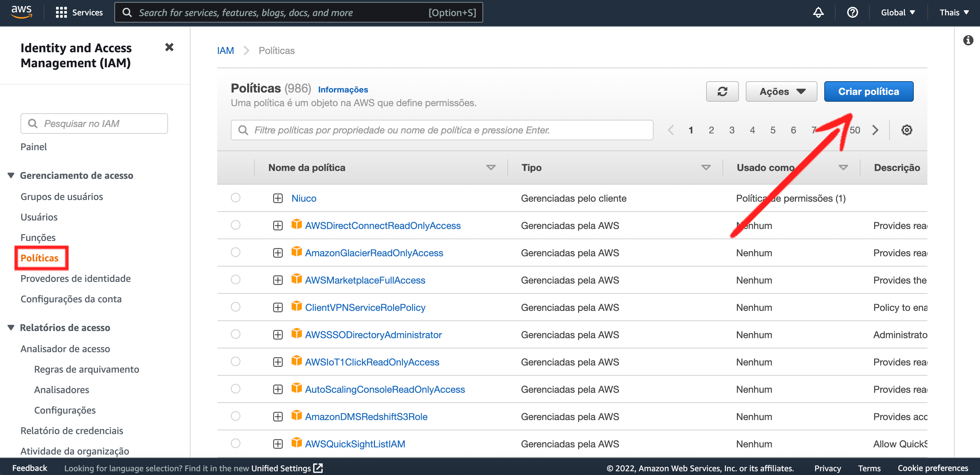This screenshot has width=980, height=475.
Task: Select the Niuco policy radio button
Action: point(236,198)
